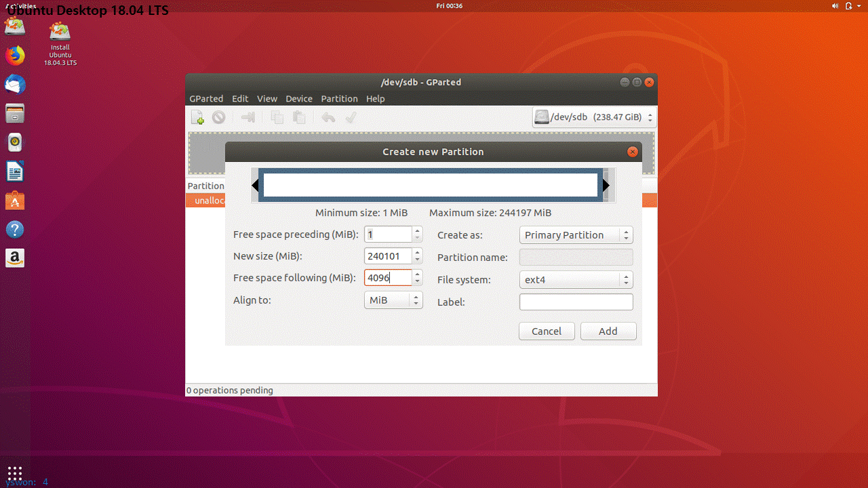The width and height of the screenshot is (868, 488).
Task: Open the View menu
Action: coord(267,98)
